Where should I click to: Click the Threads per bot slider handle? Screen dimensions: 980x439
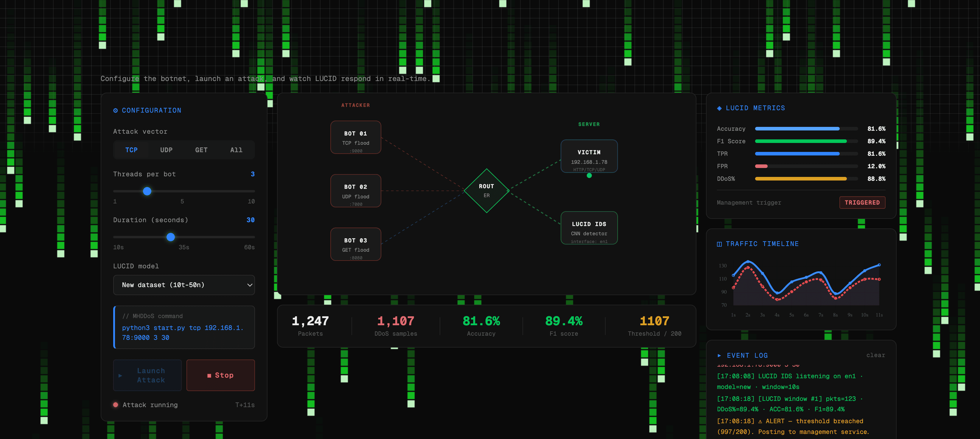point(147,191)
